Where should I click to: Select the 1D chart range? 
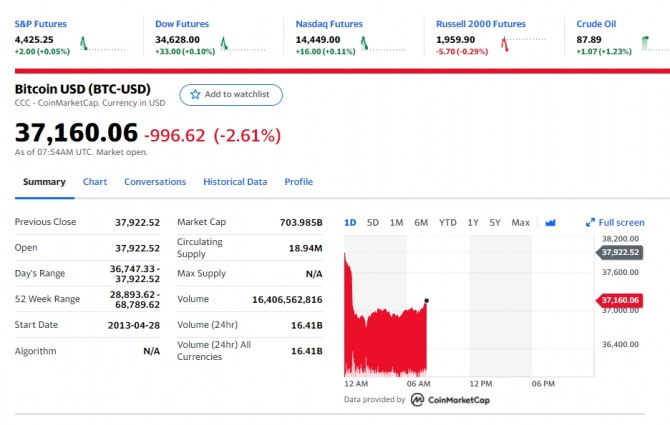[x=350, y=222]
